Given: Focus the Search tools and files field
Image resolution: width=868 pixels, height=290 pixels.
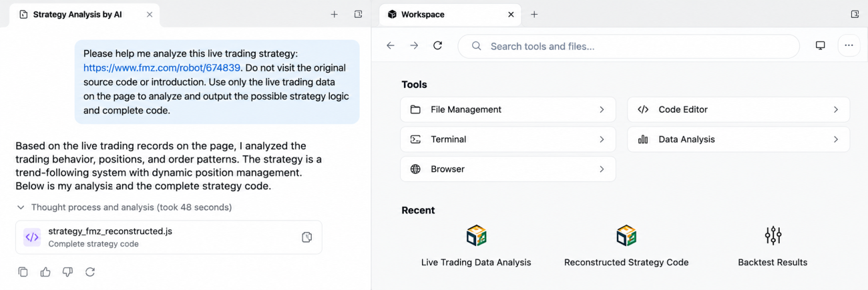Looking at the screenshot, I should tap(628, 46).
